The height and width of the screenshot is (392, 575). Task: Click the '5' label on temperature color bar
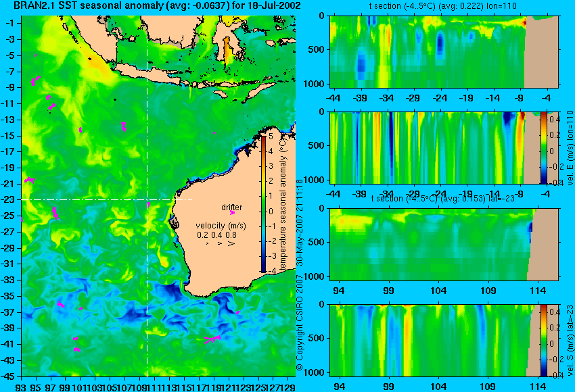coord(271,137)
